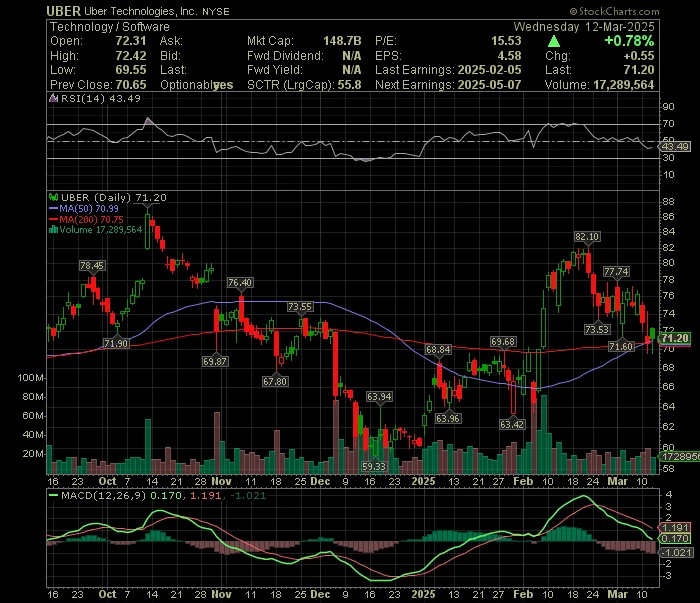Viewport: 700px width, 603px height.
Task: Click the Fwd Dividend label
Action: [x=285, y=56]
